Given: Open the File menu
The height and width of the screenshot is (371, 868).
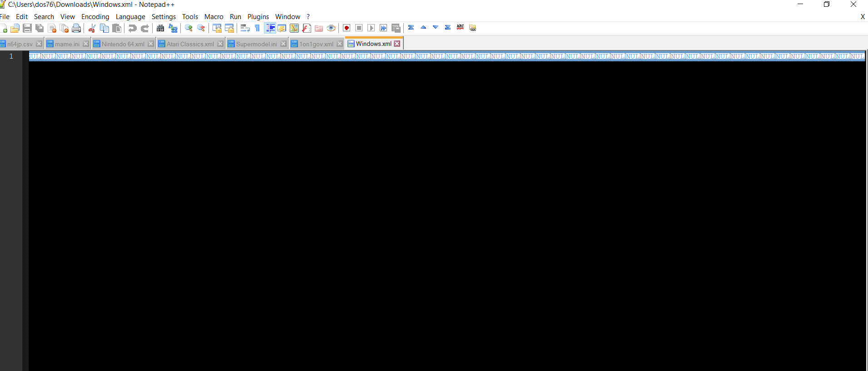Looking at the screenshot, I should coord(5,17).
